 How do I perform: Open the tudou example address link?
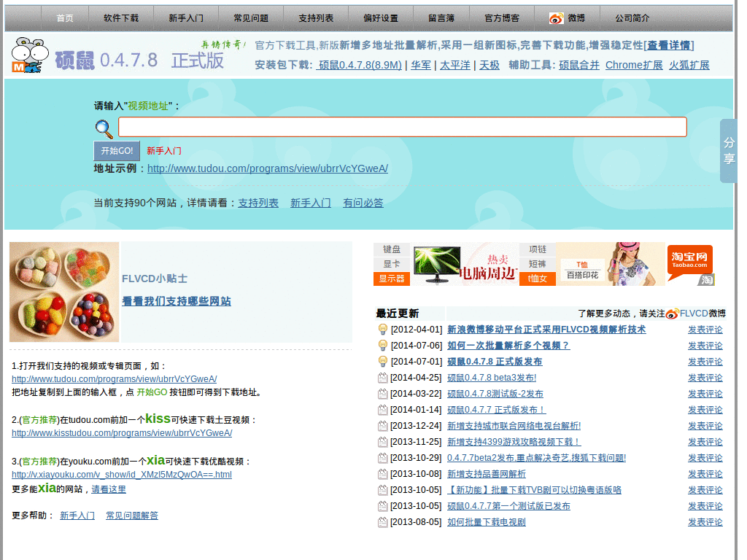point(268,168)
